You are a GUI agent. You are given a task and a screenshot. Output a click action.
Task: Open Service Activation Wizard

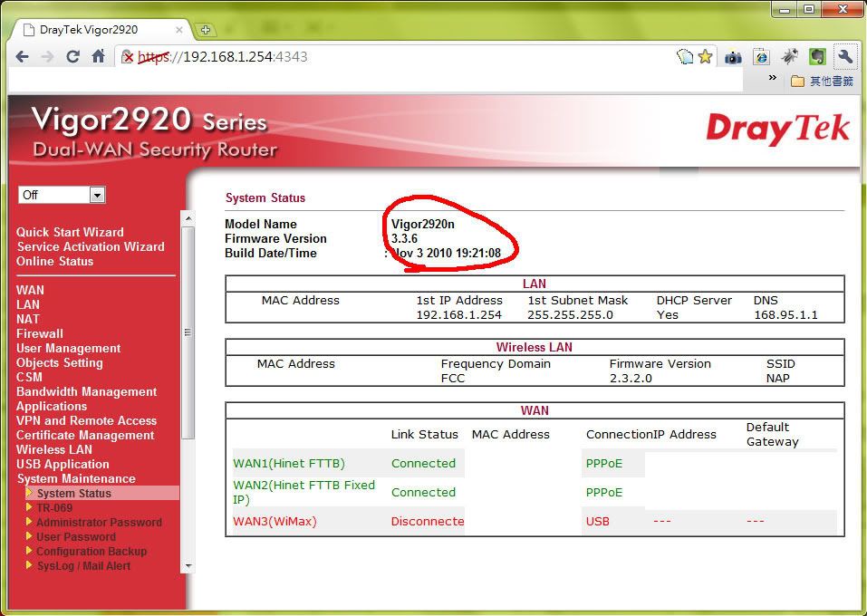pyautogui.click(x=91, y=246)
